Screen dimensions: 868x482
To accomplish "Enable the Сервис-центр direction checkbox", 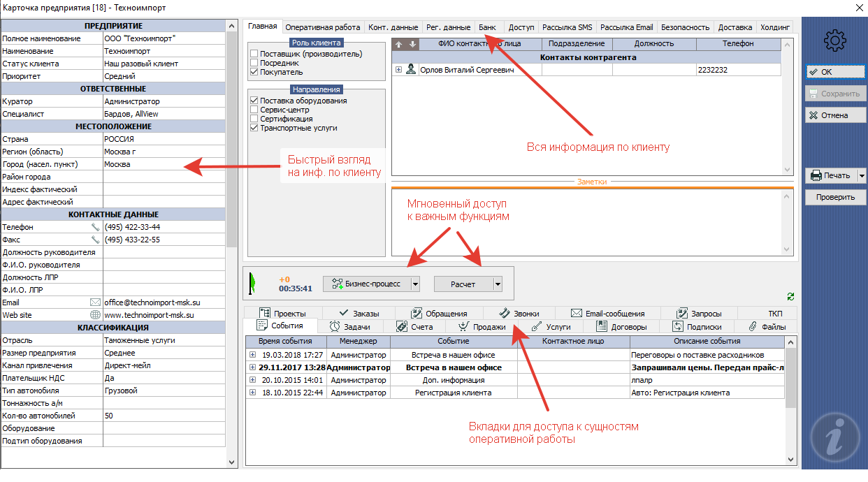I will [x=254, y=110].
